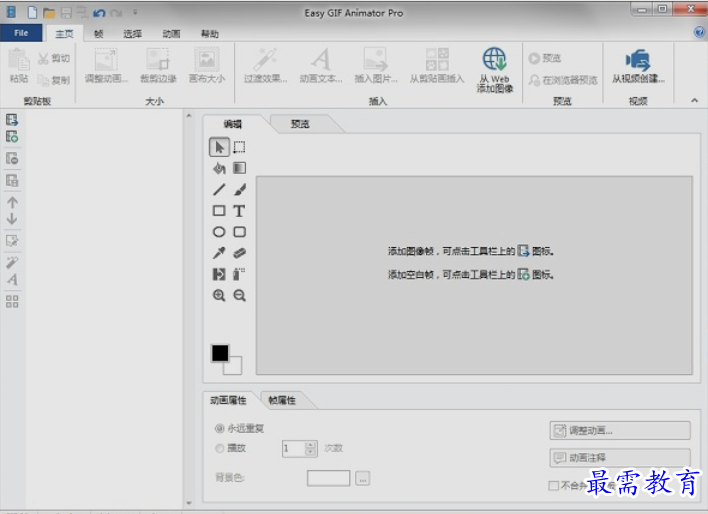The width and height of the screenshot is (708, 514).
Task: Select the arrow pointer tool
Action: (x=219, y=147)
